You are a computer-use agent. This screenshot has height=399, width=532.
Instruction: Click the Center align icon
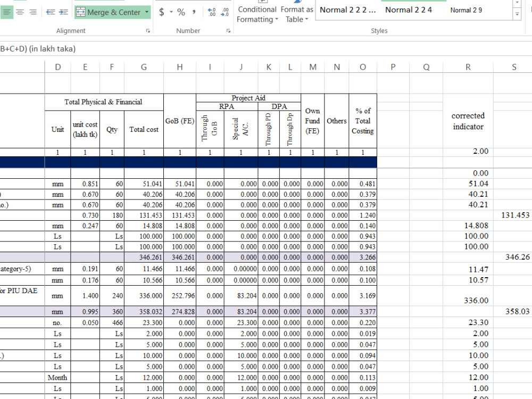tap(20, 12)
